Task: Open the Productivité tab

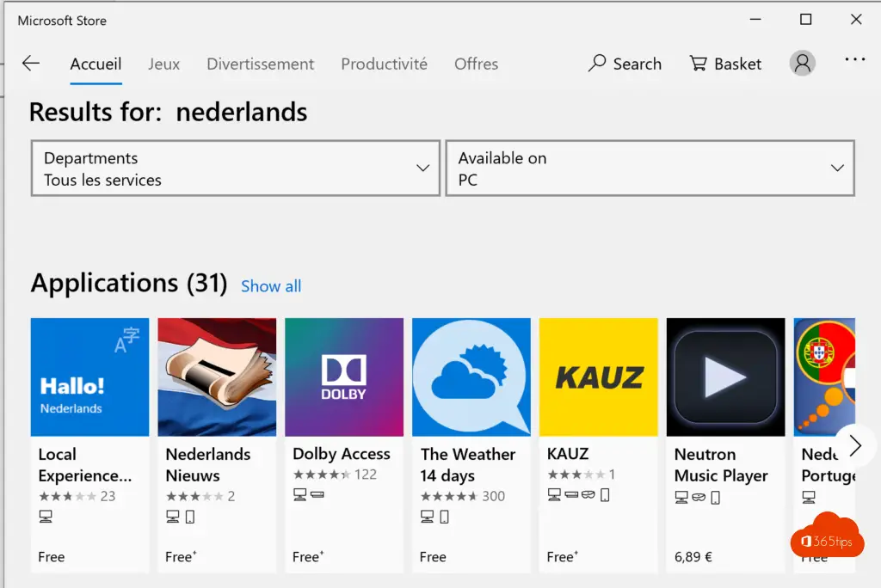Action: (x=385, y=64)
